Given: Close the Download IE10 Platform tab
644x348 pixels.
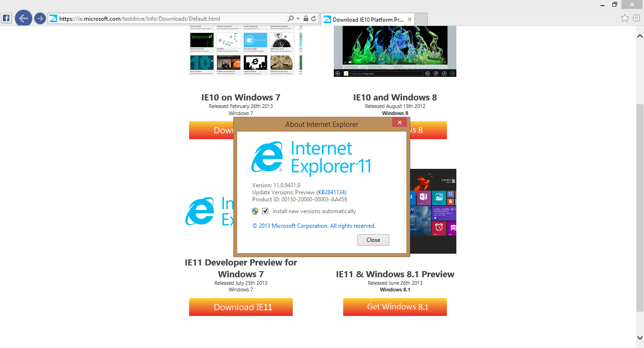Looking at the screenshot, I should tap(410, 19).
